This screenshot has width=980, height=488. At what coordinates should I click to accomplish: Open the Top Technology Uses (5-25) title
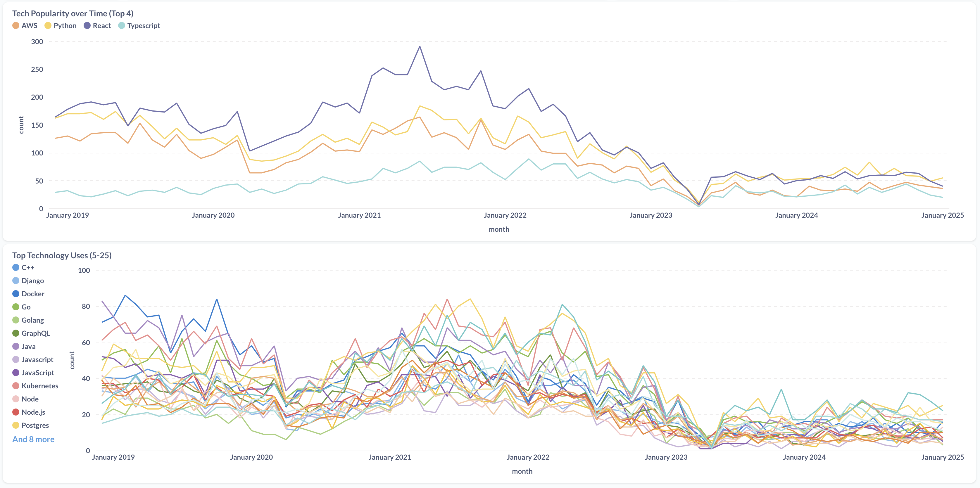tap(62, 255)
